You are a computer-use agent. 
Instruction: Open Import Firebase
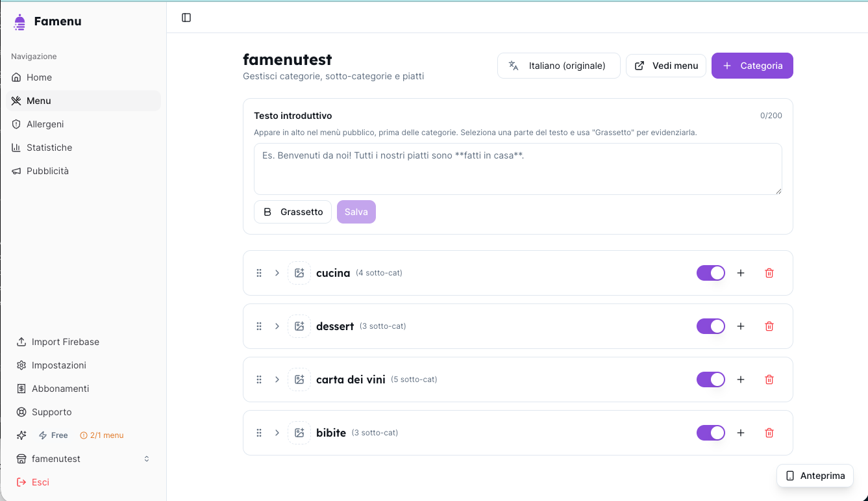click(83, 342)
